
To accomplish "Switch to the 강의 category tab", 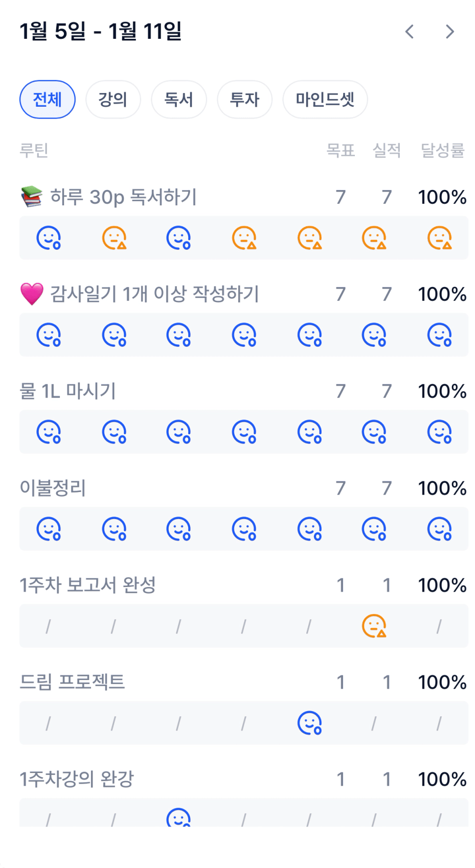I will coord(112,99).
